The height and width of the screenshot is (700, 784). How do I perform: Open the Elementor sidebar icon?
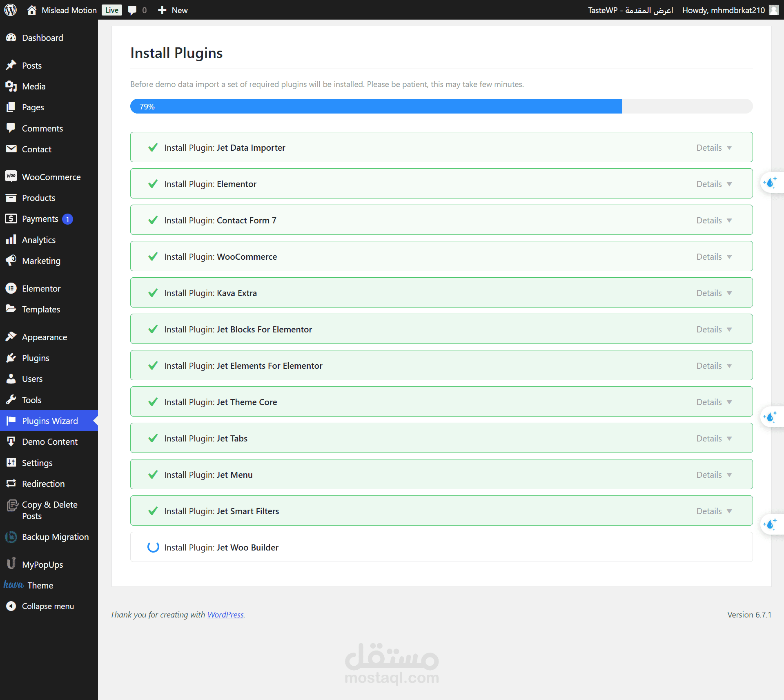(11, 288)
